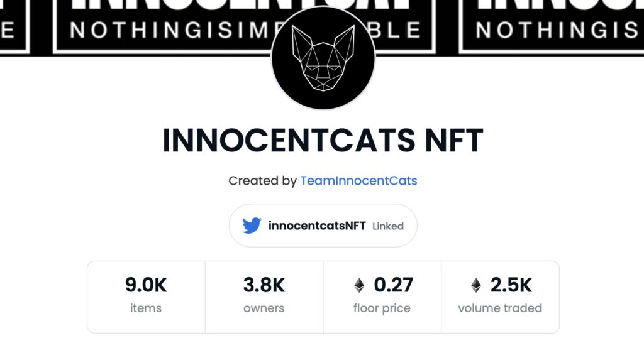This screenshot has height=343, width=644.
Task: Click the blue Twitter bird icon
Action: (252, 226)
